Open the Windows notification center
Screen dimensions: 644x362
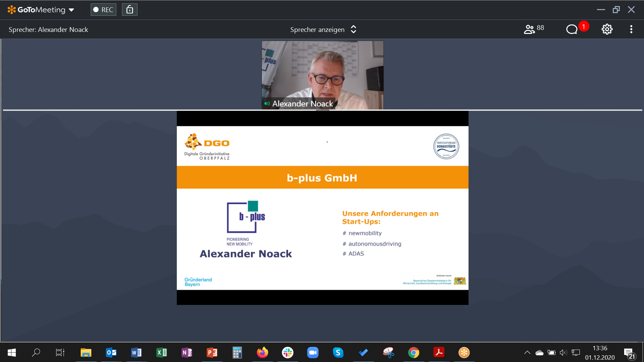pos(630,353)
